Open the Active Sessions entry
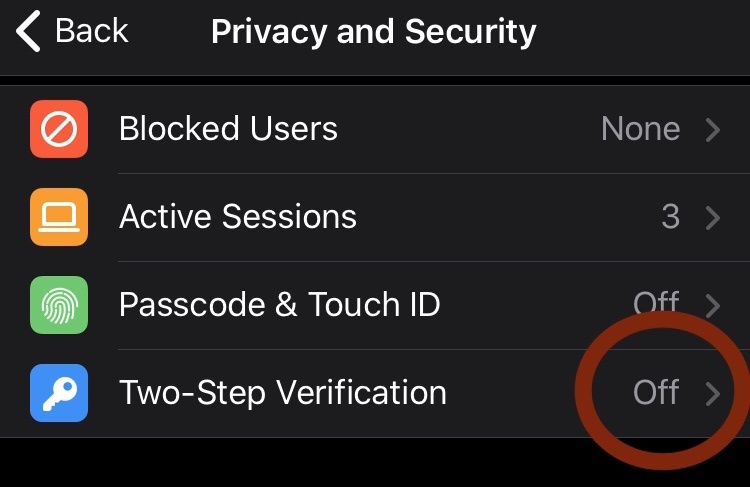The image size is (750, 487). [x=375, y=217]
